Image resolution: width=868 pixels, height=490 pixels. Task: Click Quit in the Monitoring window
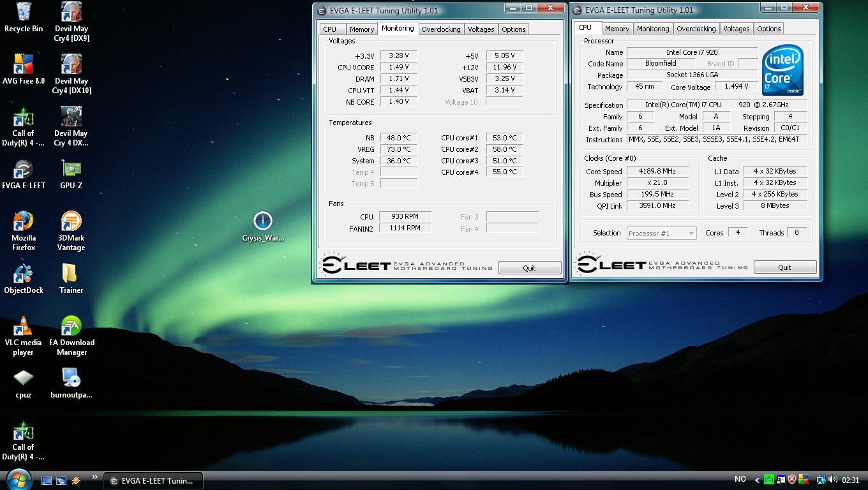(x=529, y=268)
